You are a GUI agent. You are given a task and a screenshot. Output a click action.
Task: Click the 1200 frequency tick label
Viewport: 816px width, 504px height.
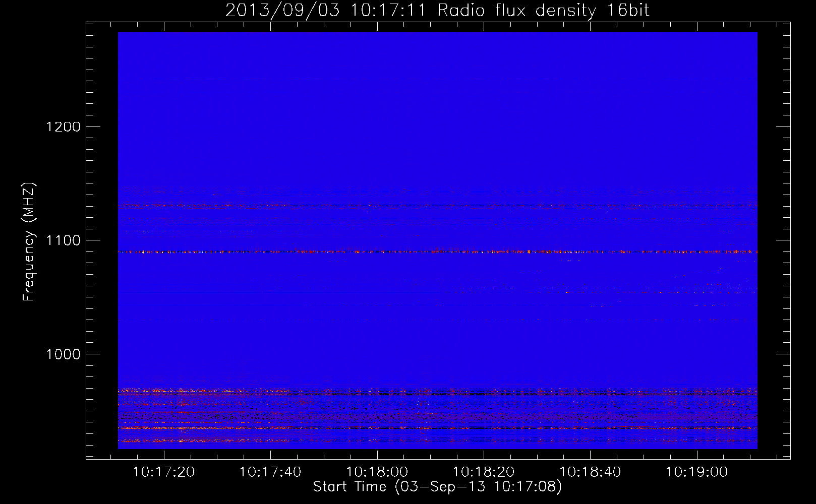pyautogui.click(x=63, y=127)
